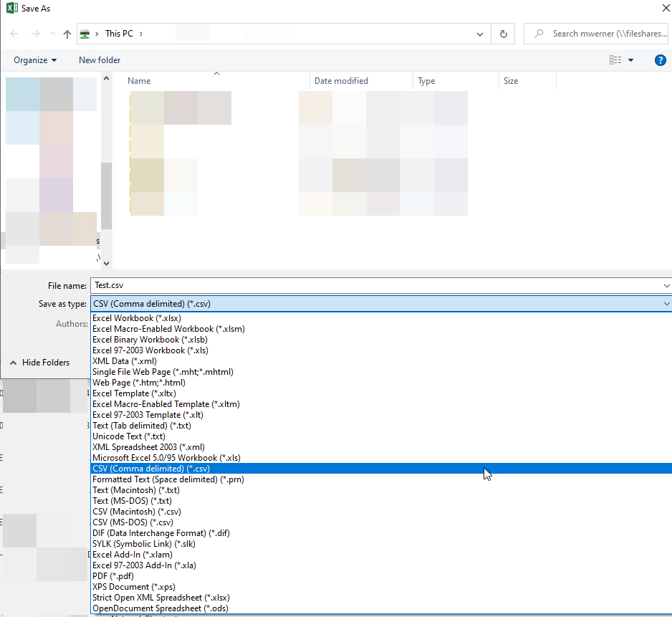Select Text (Tab delimited) file type
Image resolution: width=672 pixels, height=617 pixels.
[x=143, y=425]
